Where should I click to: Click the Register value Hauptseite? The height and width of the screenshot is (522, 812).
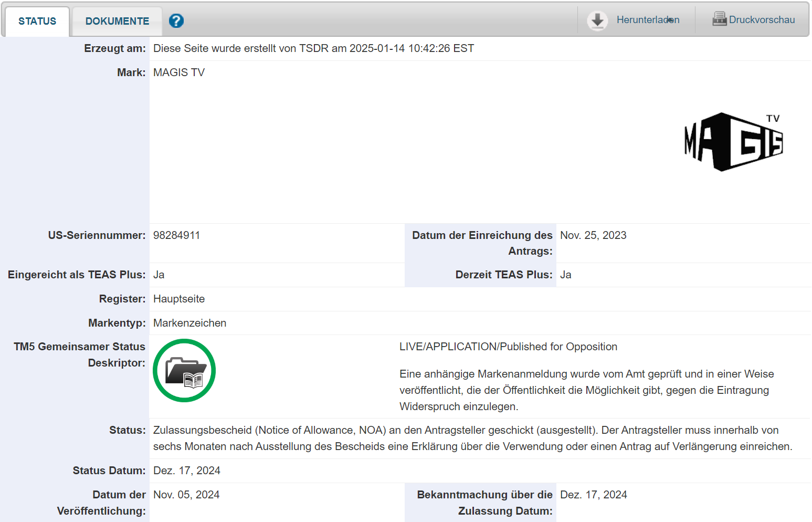(179, 299)
